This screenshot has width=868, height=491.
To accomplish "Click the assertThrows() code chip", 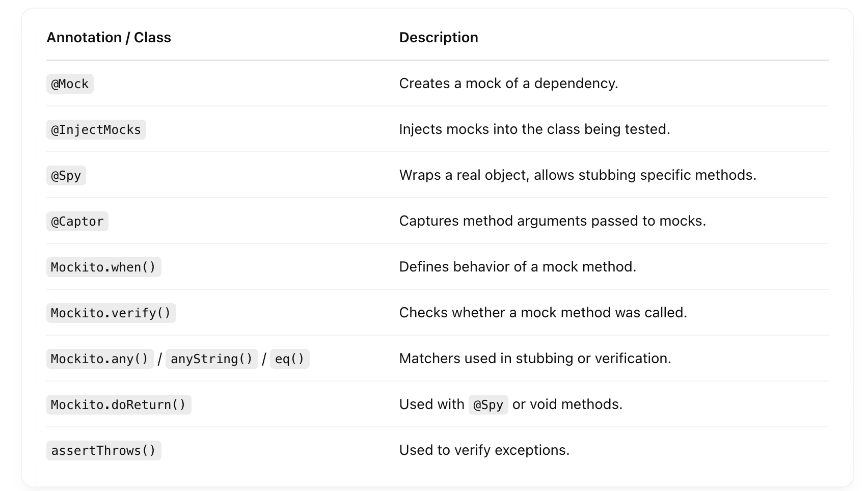I will coord(103,451).
